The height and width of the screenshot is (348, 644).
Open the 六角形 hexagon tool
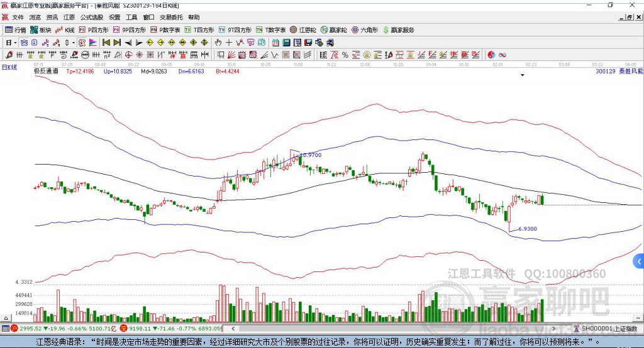(365, 30)
